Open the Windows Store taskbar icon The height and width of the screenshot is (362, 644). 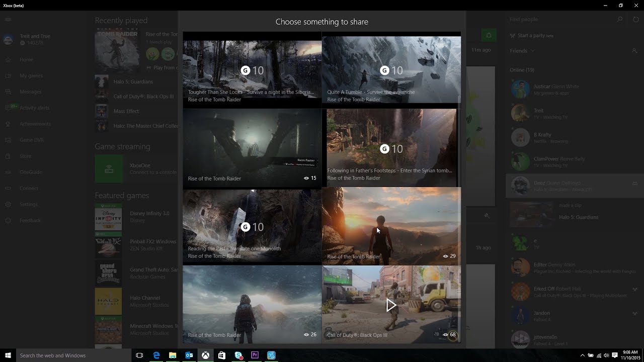coord(222,355)
